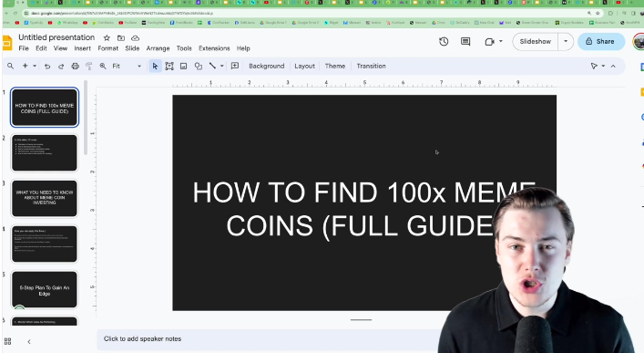Click the filmstrip vertical scrollbar
This screenshot has width=644, height=353.
[x=86, y=118]
